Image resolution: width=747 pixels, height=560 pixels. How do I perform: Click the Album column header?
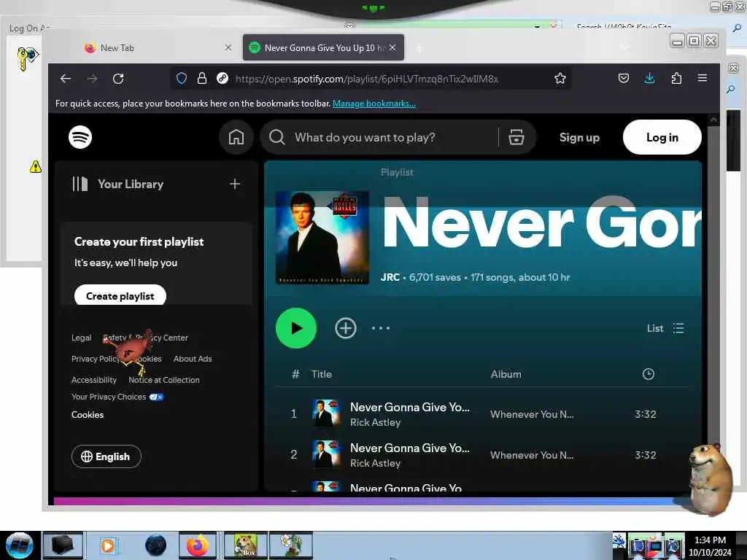point(506,374)
